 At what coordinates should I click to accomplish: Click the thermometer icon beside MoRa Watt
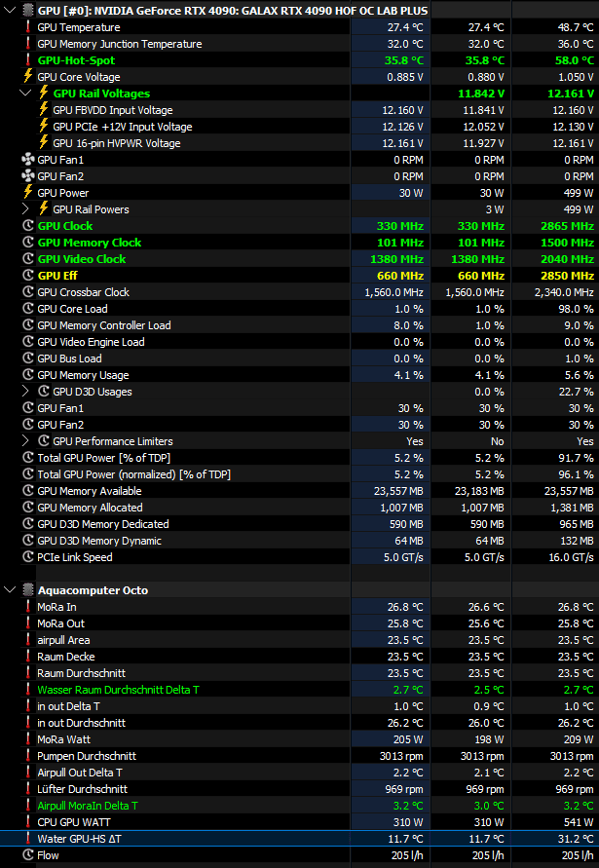tap(27, 739)
